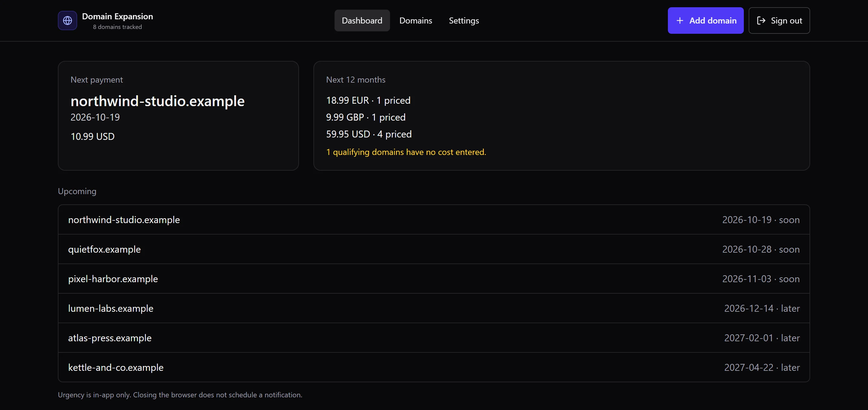This screenshot has width=868, height=410.
Task: Click the 'Urgency is in-app only' footnote
Action: (180, 395)
